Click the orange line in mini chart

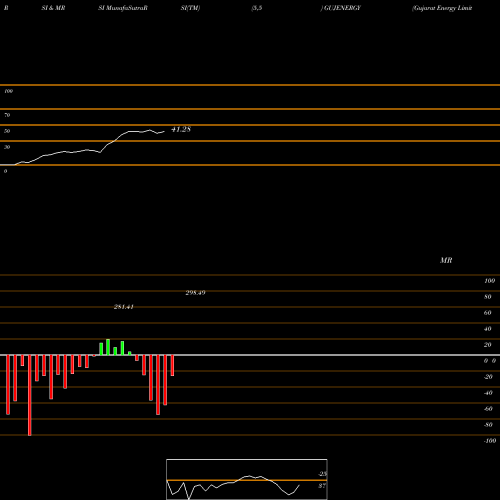[247, 480]
